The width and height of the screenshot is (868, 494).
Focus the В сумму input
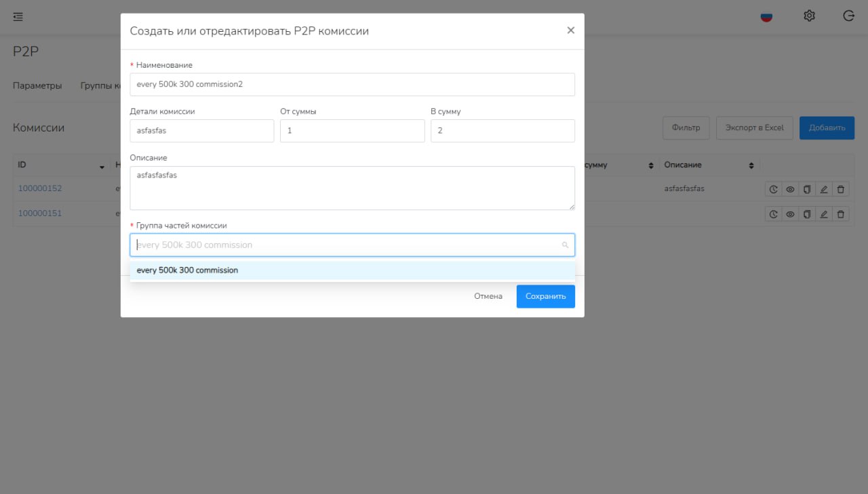[502, 131]
